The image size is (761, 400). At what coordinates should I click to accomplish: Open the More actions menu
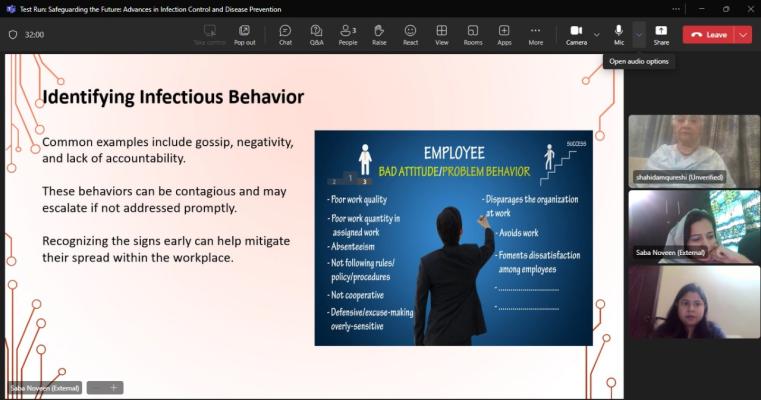[x=536, y=34]
